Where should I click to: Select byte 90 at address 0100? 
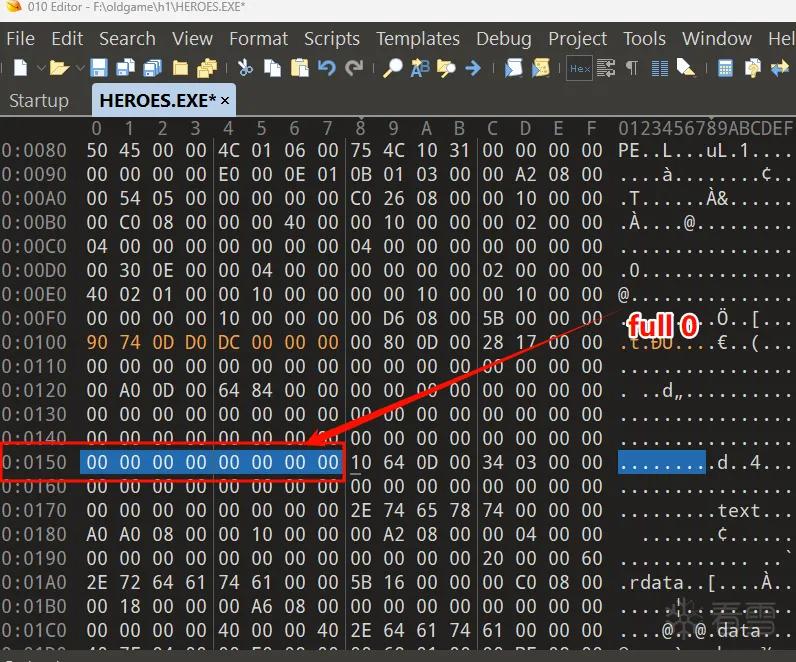pos(97,342)
